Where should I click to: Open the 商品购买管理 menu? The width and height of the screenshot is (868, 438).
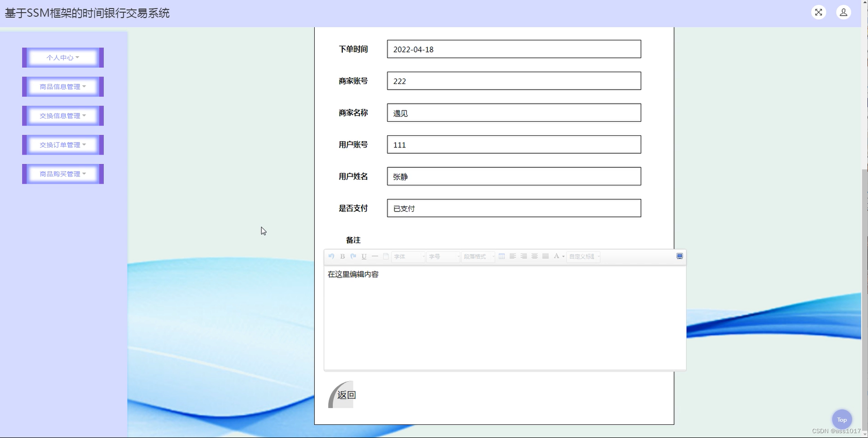click(62, 174)
